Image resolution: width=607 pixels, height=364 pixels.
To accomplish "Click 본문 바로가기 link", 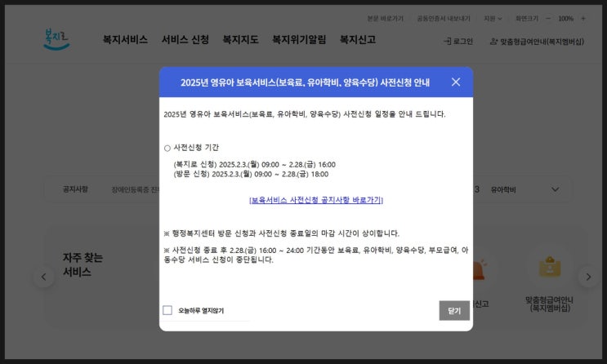I will tap(385, 19).
